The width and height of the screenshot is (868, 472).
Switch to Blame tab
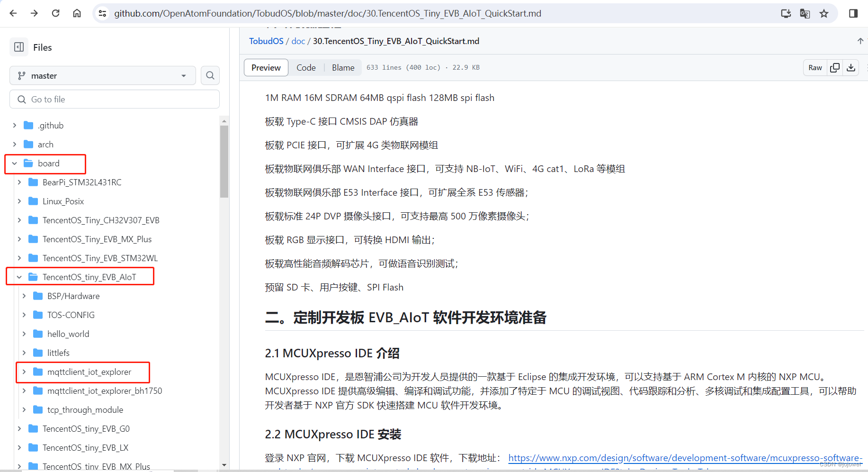pos(343,68)
